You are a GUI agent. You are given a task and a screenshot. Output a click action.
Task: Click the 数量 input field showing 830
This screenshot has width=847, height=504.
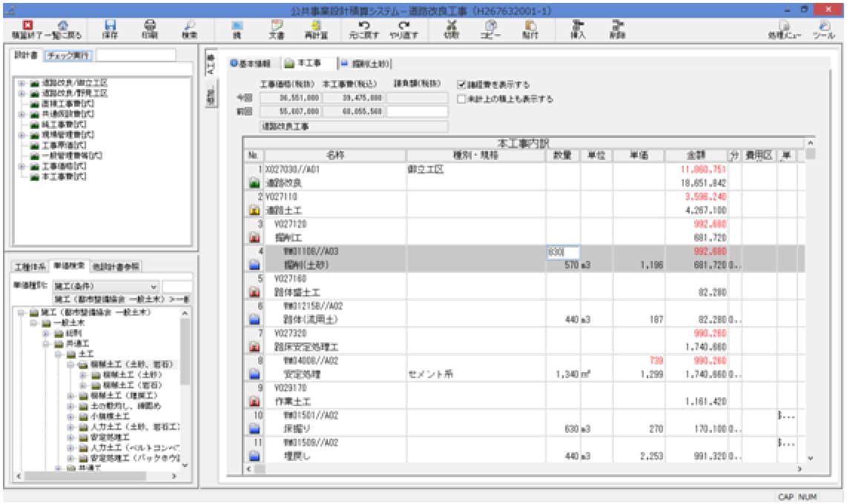pyautogui.click(x=562, y=253)
